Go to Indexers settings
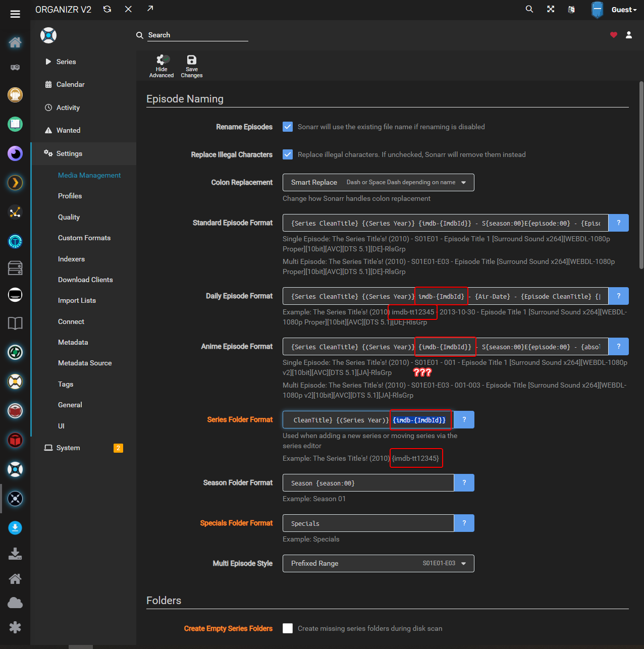 (71, 259)
